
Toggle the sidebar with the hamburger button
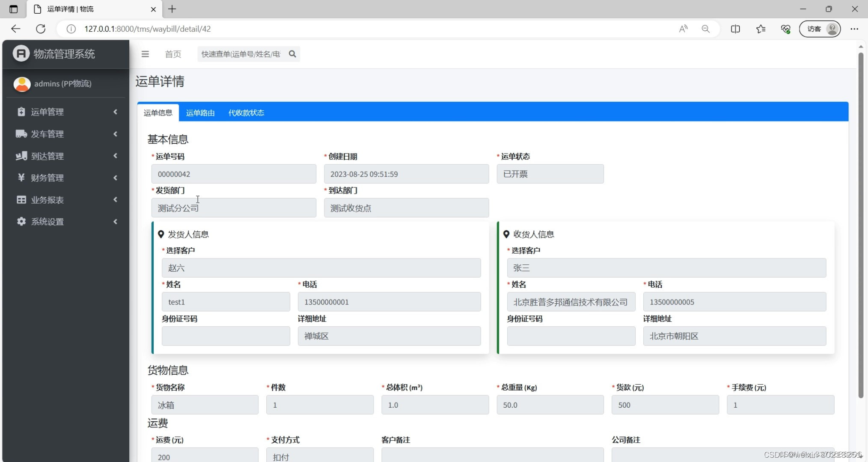click(146, 54)
